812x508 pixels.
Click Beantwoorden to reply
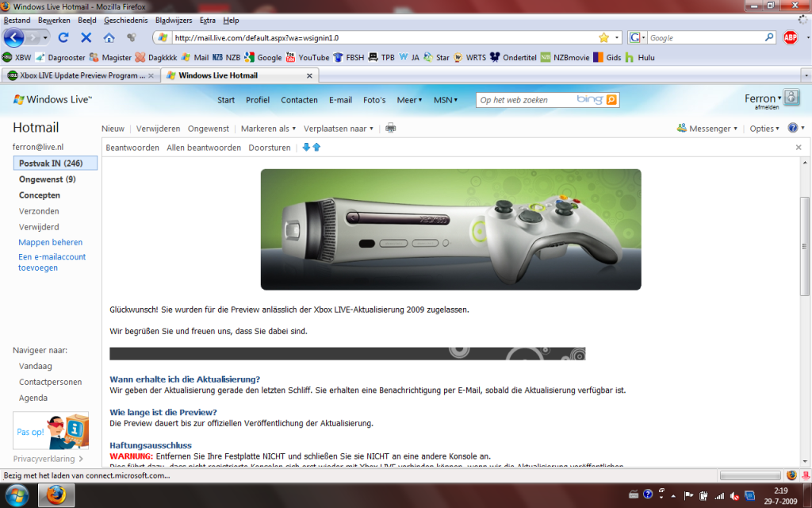[132, 148]
